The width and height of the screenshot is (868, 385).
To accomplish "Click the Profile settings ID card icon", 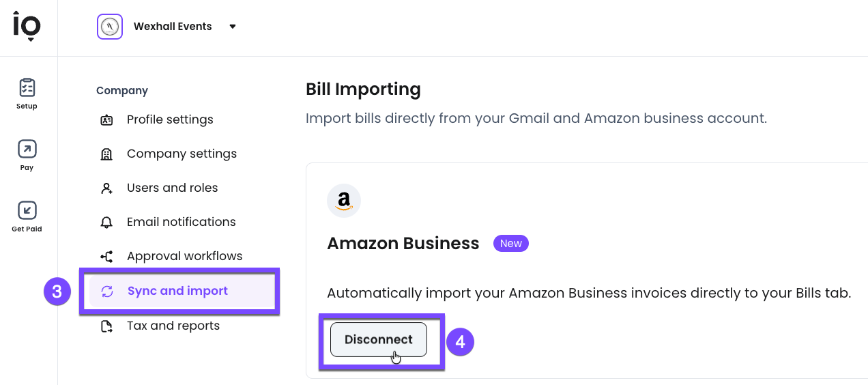I will pyautogui.click(x=106, y=120).
